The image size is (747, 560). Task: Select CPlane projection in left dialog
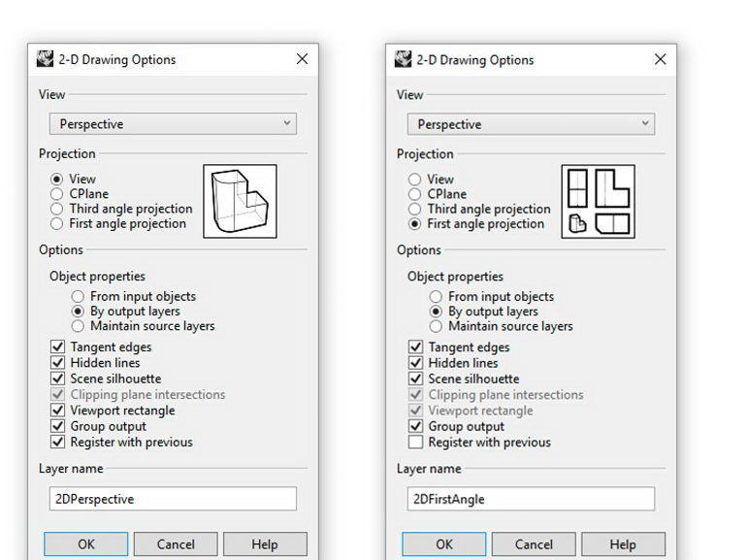pyautogui.click(x=57, y=194)
